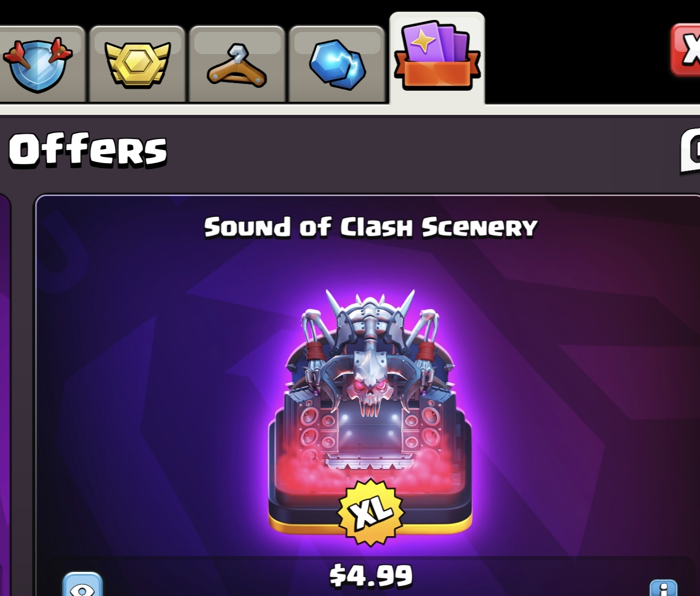Open the blue gems tab
Screen dimensions: 700x596
click(x=337, y=64)
